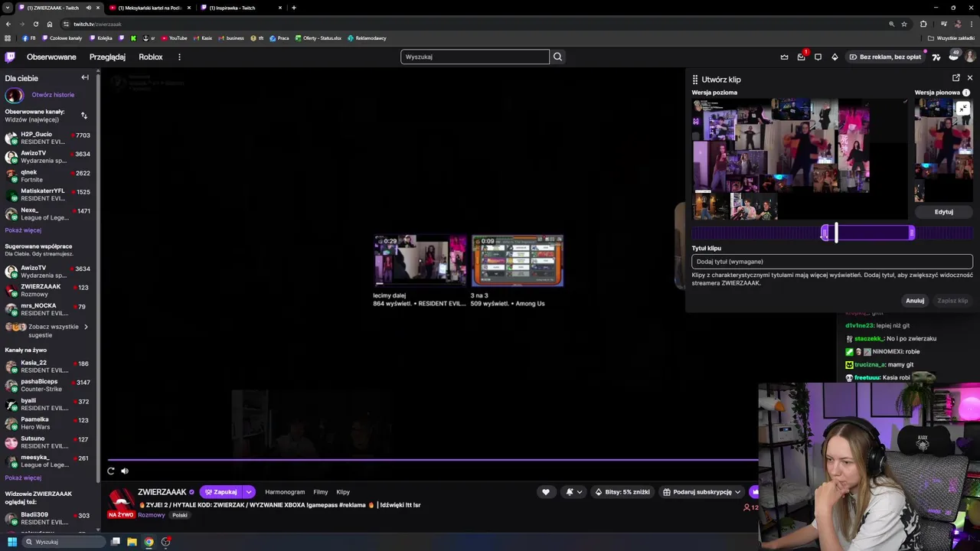This screenshot has height=551, width=980.
Task: Click the clip timeline right trim handle
Action: (912, 233)
